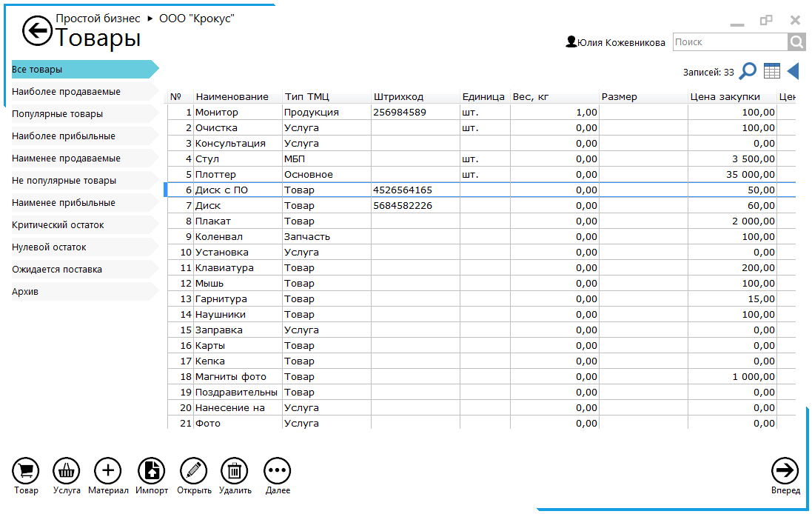Click the Карты product
The height and width of the screenshot is (514, 812).
482,346
